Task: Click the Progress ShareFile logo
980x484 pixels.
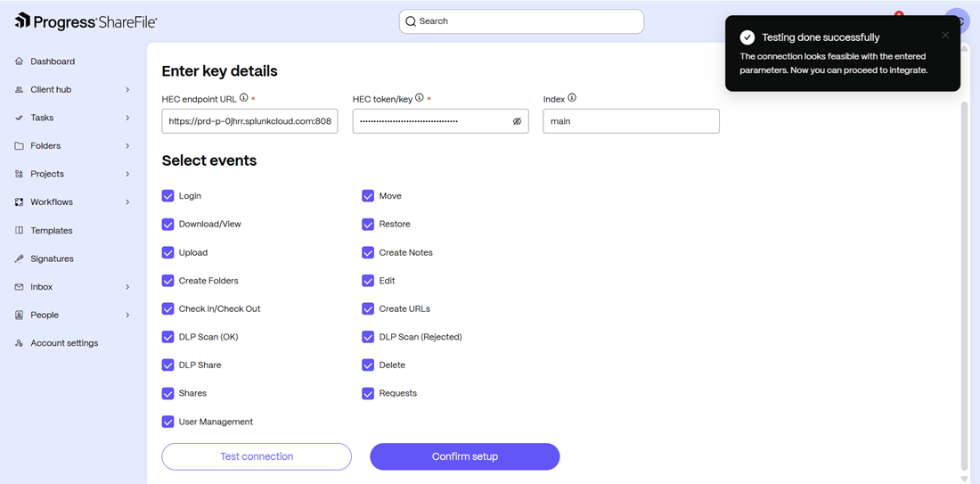Action: pyautogui.click(x=86, y=21)
